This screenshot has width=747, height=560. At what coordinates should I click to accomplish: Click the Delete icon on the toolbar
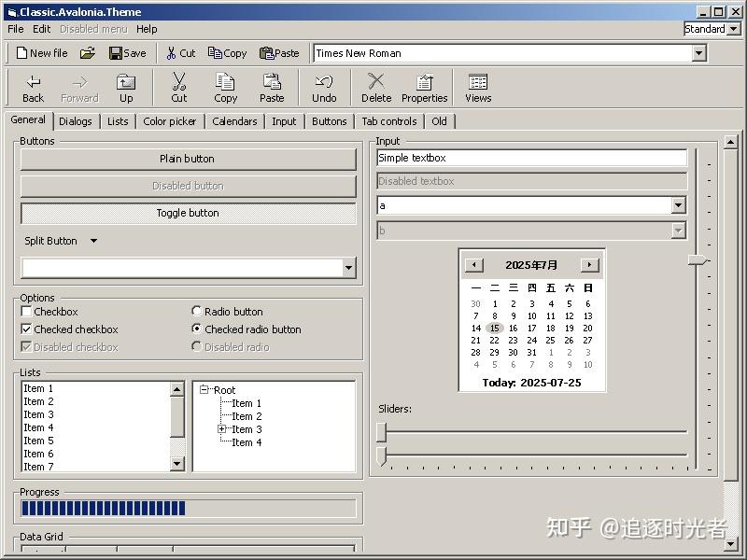376,87
